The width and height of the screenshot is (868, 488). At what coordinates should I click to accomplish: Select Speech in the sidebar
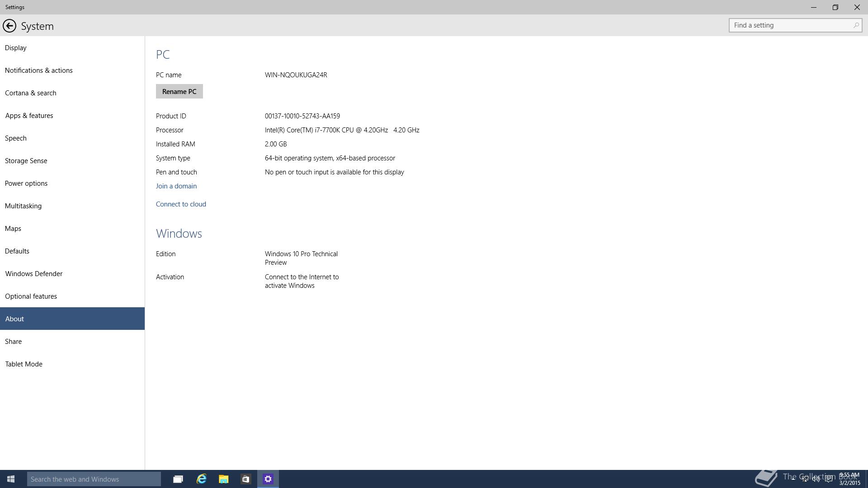coord(72,138)
